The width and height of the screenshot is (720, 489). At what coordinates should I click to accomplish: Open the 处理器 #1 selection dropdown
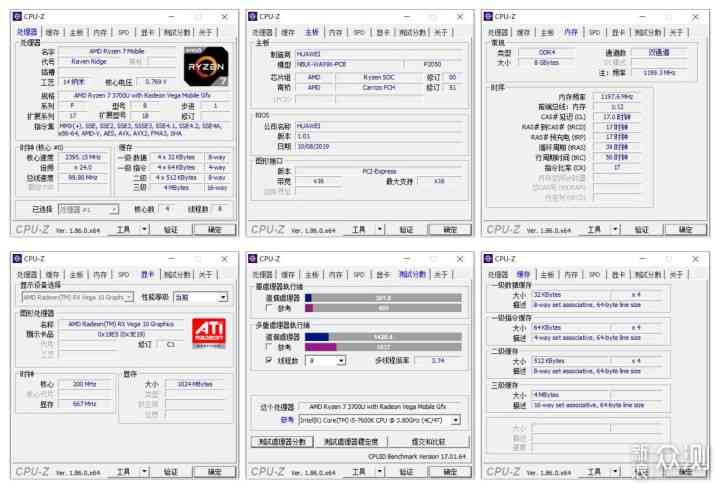coord(88,209)
